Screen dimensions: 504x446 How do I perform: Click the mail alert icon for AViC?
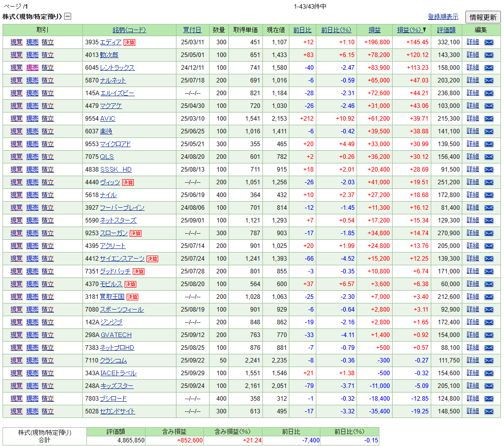coord(489,119)
